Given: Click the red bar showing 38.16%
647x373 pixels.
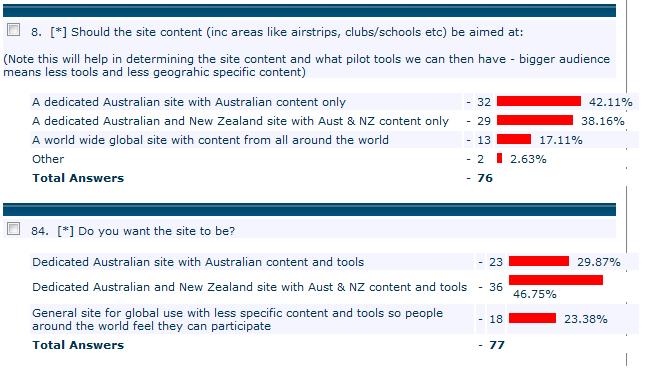Looking at the screenshot, I should point(535,120).
